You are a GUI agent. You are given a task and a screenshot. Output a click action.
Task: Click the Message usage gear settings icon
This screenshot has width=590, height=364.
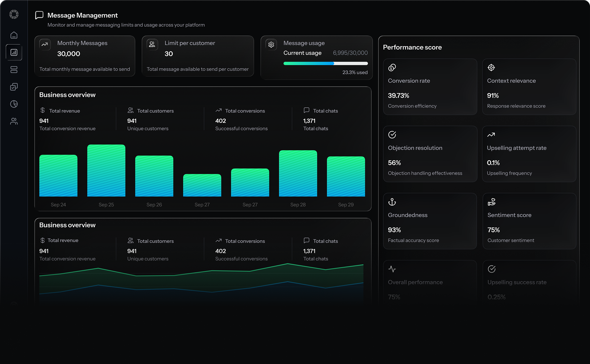point(271,45)
